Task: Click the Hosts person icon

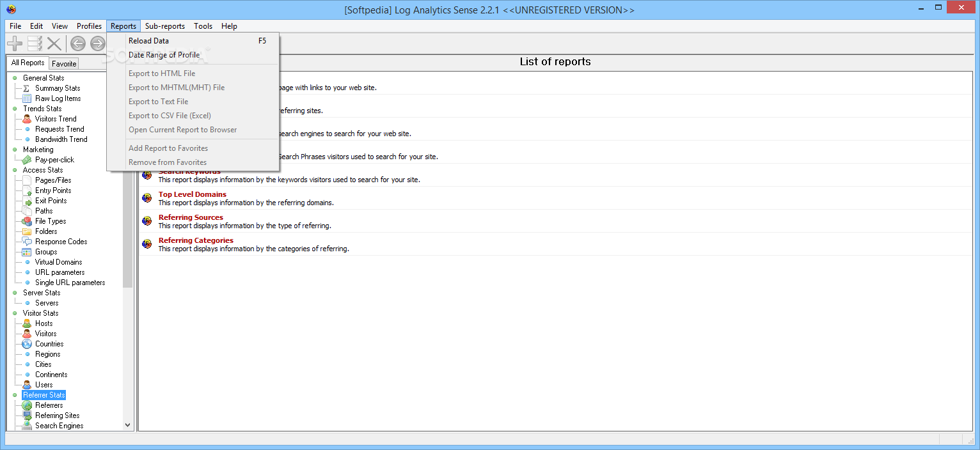Action: pyautogui.click(x=27, y=323)
